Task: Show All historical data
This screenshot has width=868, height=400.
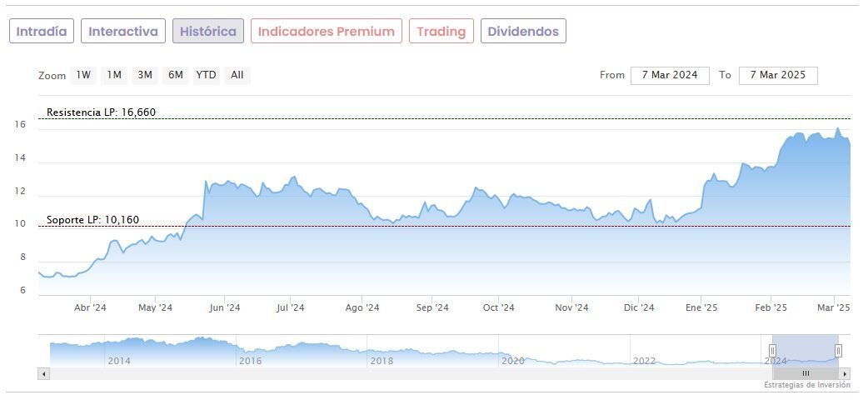Action: click(237, 75)
